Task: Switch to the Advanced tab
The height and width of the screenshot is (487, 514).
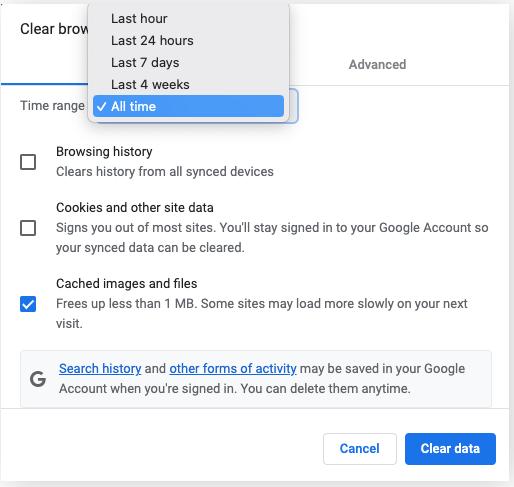Action: point(377,65)
